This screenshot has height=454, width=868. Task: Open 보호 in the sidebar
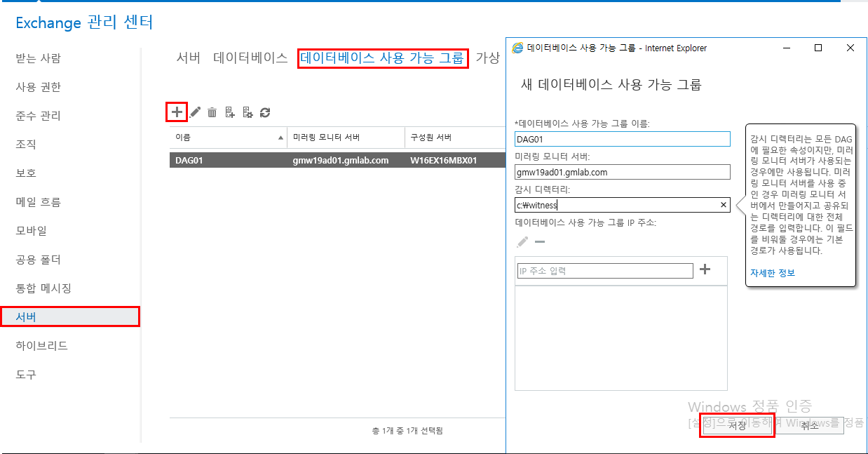tap(26, 173)
